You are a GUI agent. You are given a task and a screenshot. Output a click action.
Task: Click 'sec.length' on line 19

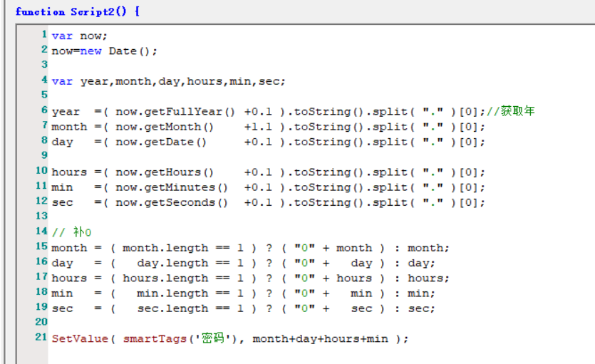(x=172, y=309)
